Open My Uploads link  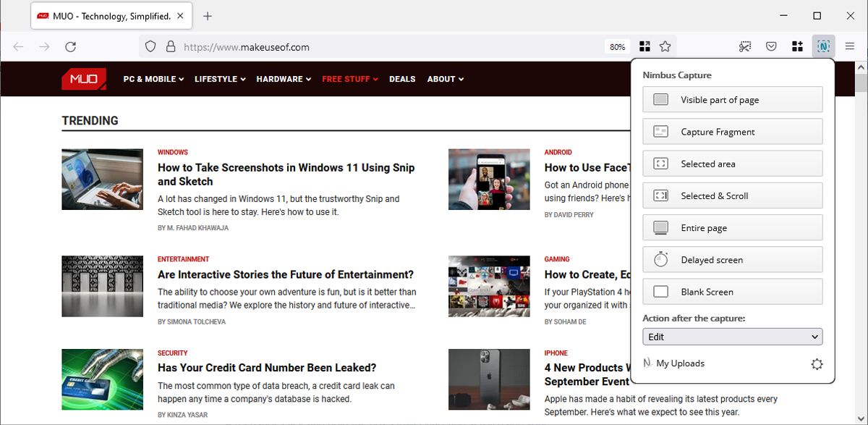(x=680, y=363)
